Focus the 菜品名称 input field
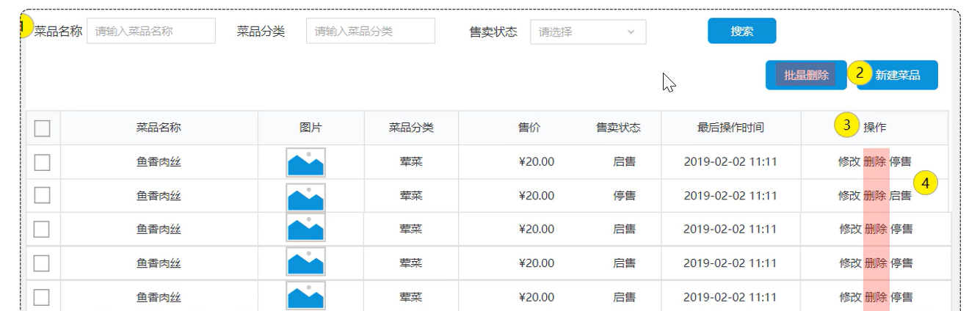The image size is (980, 311). (151, 31)
